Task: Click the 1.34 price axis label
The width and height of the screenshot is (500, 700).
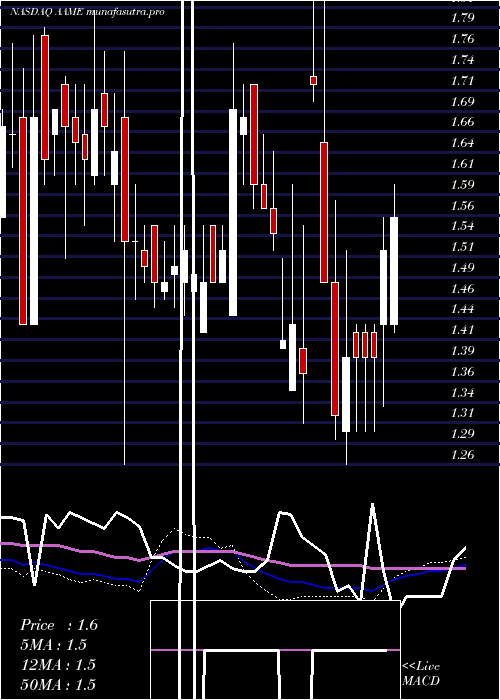Action: (462, 393)
